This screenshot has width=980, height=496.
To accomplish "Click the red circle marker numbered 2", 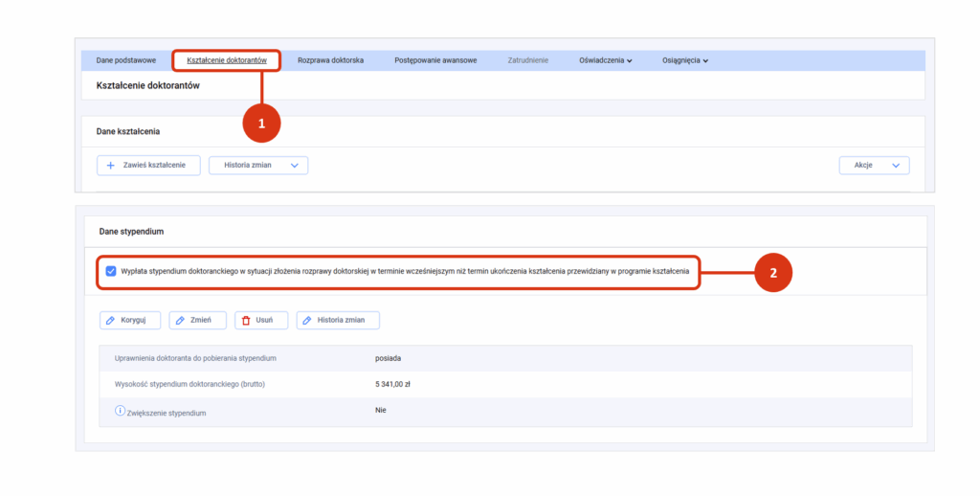I will coord(773,272).
